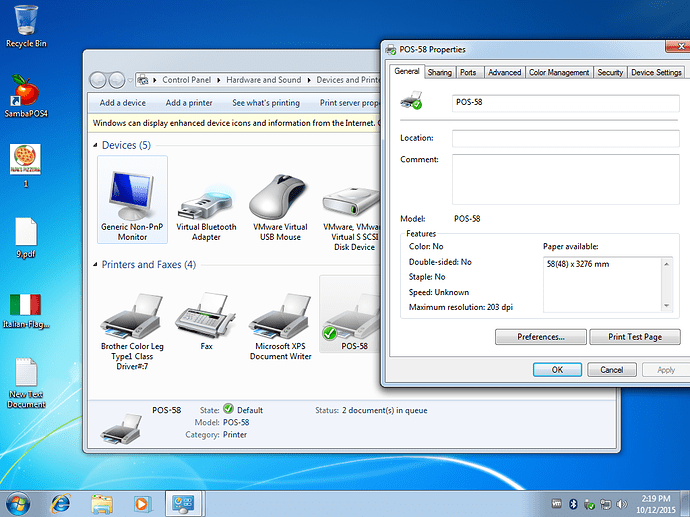This screenshot has height=517, width=690.
Task: Select the Microsoft XPS Document Writer printer
Action: click(280, 326)
